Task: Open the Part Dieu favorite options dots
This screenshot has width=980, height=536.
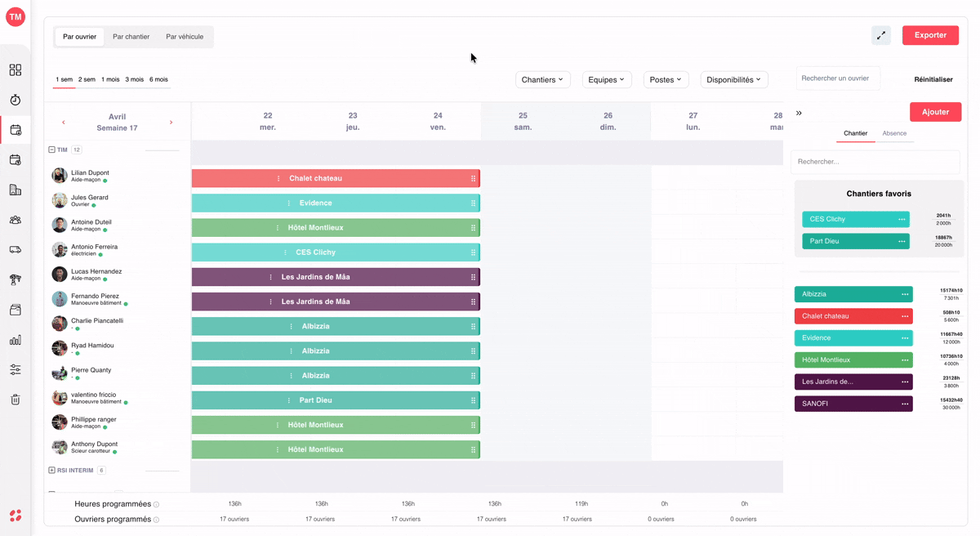Action: [902, 241]
